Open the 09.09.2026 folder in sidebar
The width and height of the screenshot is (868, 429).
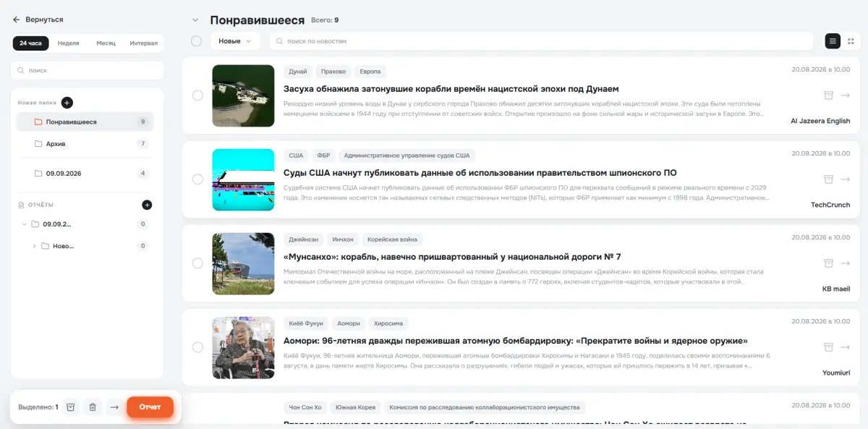[x=85, y=174]
